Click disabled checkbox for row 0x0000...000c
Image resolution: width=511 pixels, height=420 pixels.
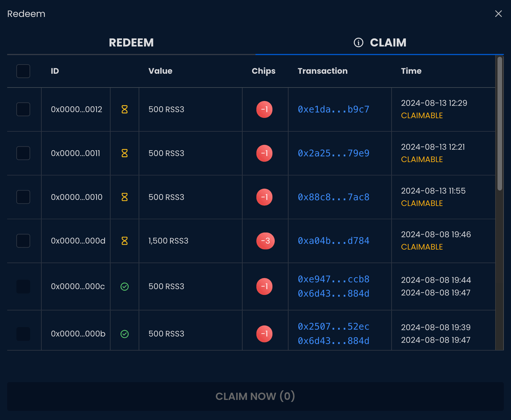tap(23, 286)
